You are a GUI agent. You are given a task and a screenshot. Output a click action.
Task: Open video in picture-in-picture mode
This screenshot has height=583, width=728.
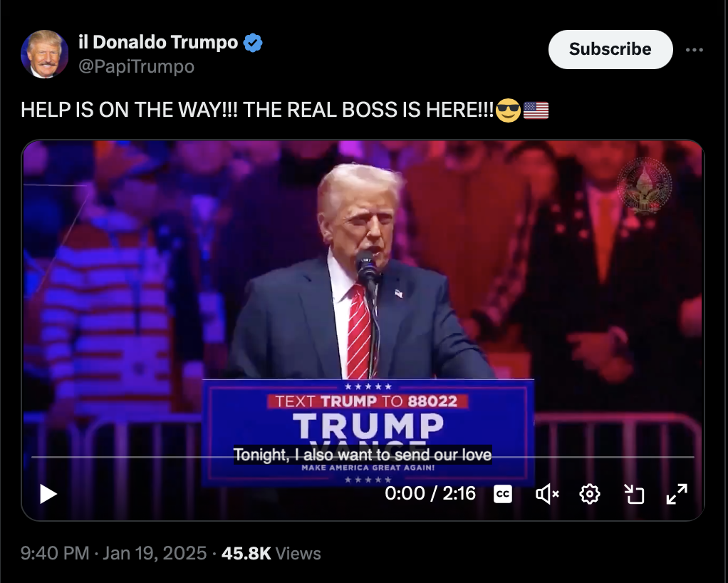click(634, 494)
